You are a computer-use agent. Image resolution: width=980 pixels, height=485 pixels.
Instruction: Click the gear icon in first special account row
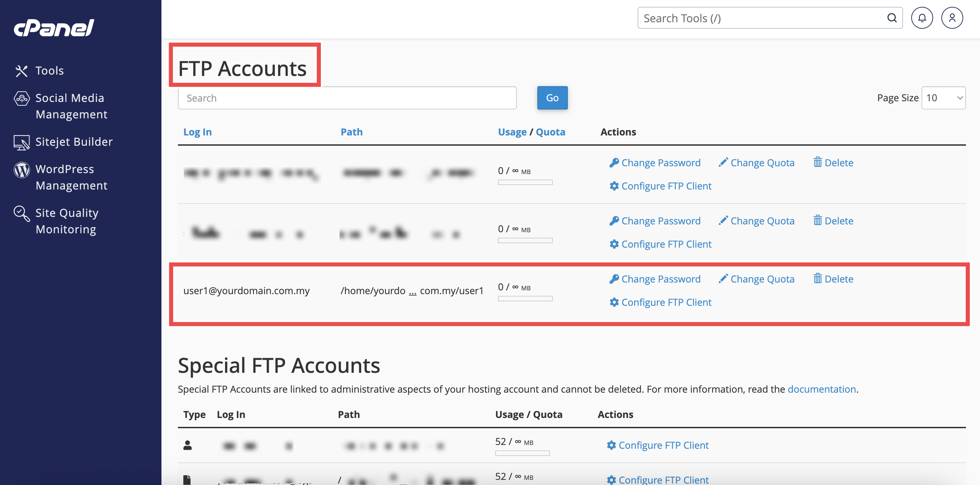[611, 445]
